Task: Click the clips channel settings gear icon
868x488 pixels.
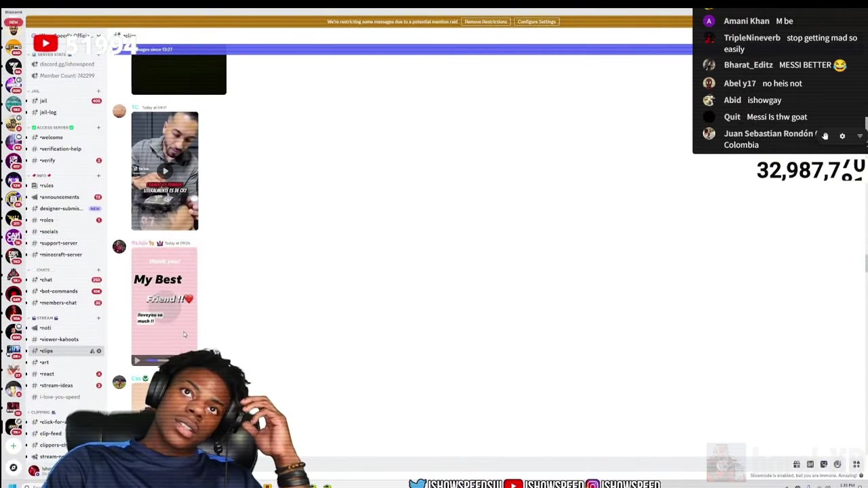Action: coord(99,351)
